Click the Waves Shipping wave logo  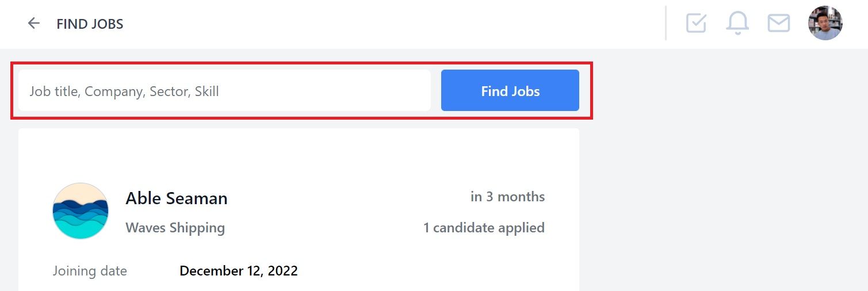(x=81, y=211)
